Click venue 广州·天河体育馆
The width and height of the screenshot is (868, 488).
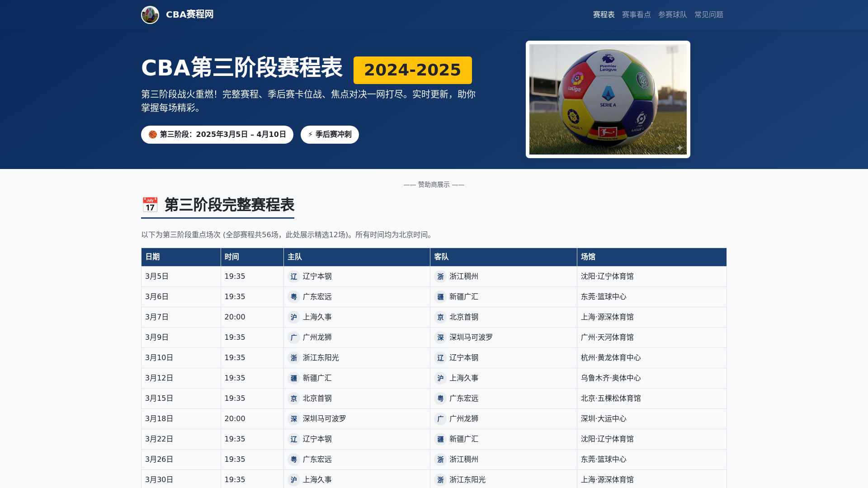[x=607, y=338]
